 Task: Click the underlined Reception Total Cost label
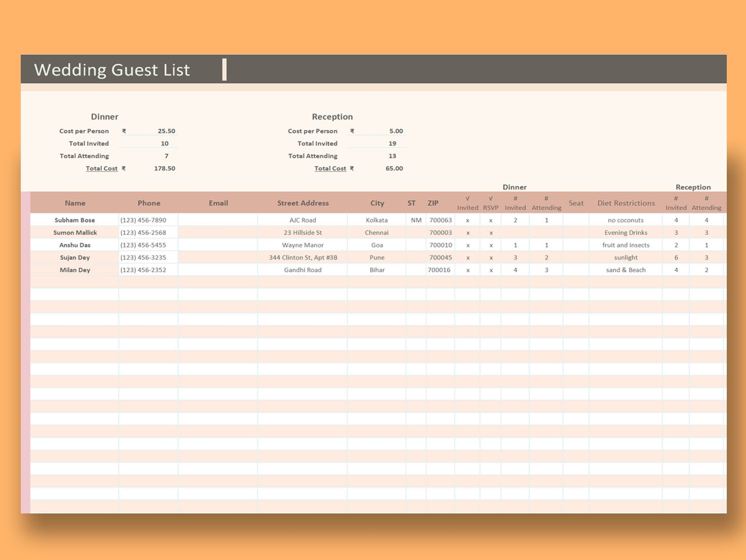(330, 169)
